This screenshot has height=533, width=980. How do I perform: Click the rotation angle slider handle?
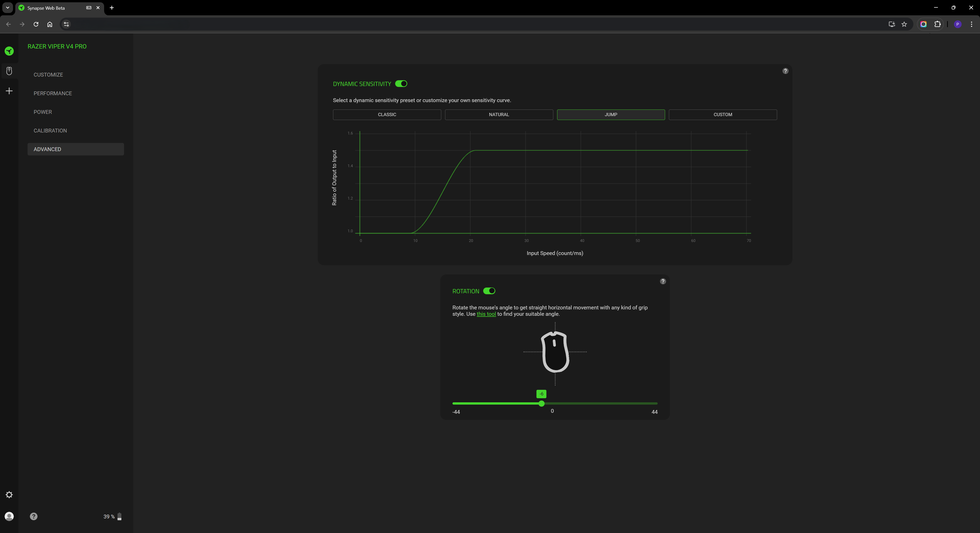click(541, 403)
